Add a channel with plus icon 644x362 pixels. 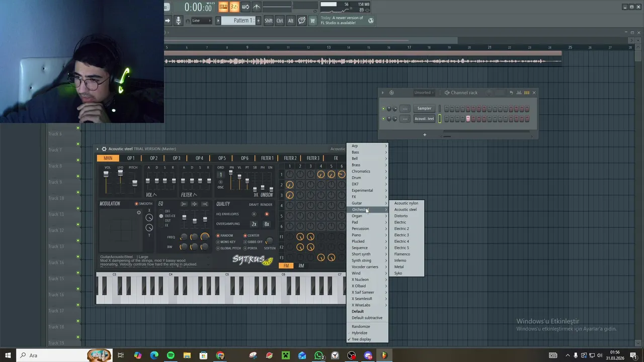click(424, 135)
